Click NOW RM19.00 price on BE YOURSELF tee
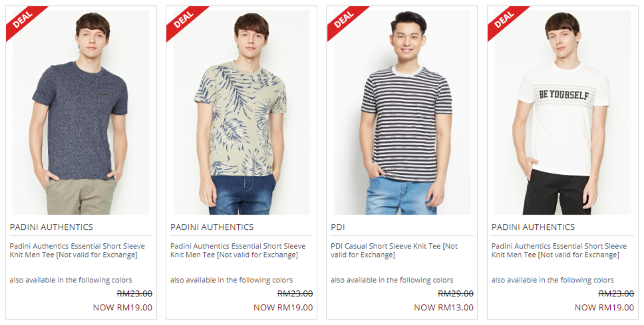 pos(604,307)
